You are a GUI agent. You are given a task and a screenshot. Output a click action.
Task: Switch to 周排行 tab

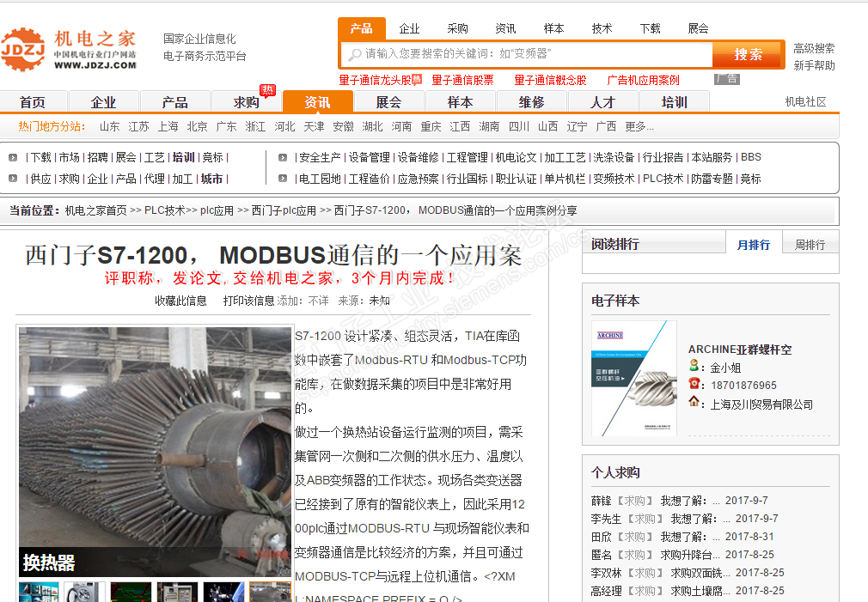click(810, 245)
